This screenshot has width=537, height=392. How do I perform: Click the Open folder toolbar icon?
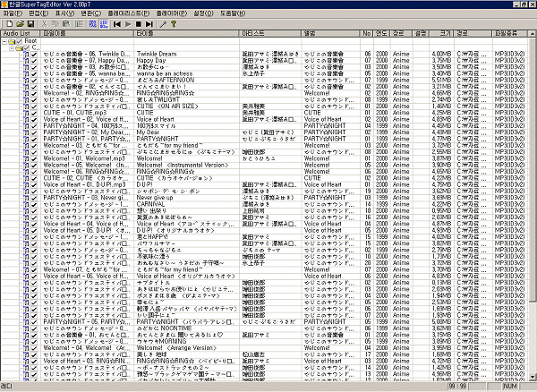click(16, 24)
